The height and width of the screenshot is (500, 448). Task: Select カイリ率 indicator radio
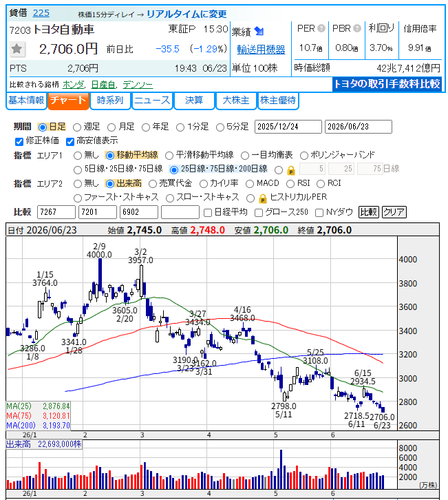point(203,184)
